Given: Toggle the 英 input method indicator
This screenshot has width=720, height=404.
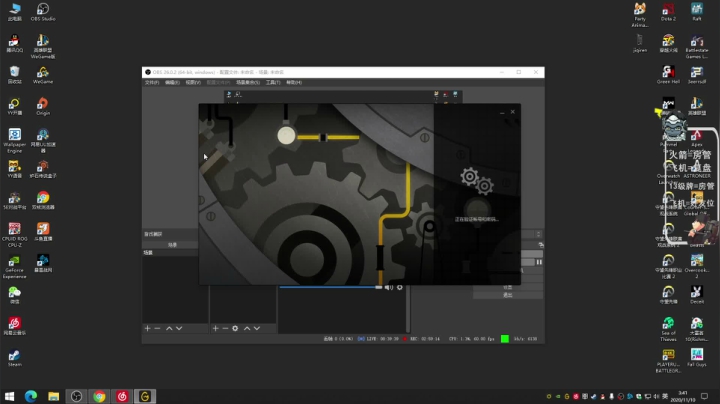Looking at the screenshot, I should point(665,396).
